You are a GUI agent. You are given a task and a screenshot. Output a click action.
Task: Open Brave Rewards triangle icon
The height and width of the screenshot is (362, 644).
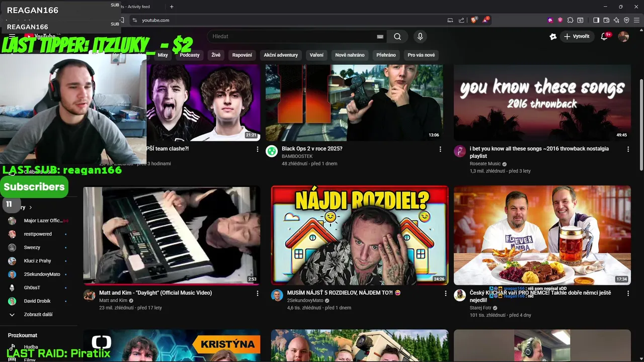point(486,20)
